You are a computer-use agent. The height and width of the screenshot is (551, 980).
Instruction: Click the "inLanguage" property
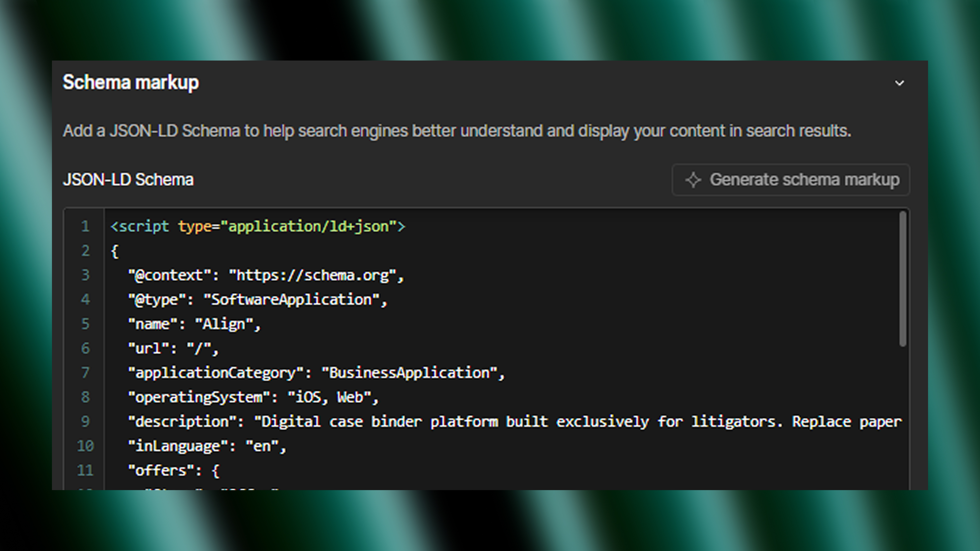[x=207, y=446]
